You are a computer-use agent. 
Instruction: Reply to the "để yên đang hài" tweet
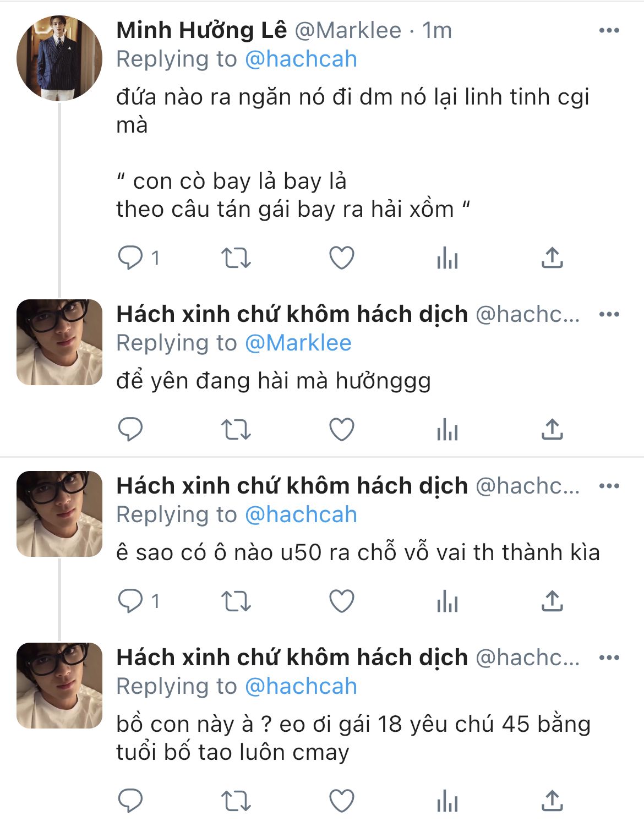pyautogui.click(x=130, y=429)
